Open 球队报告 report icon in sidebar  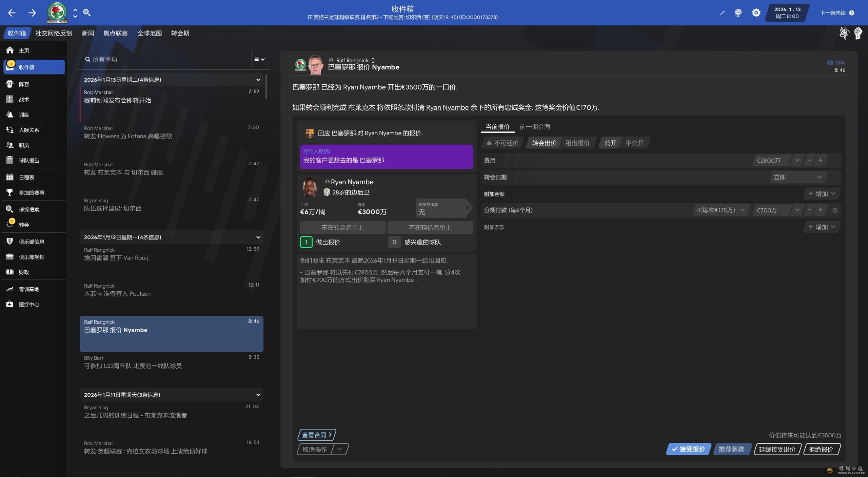pos(10,160)
